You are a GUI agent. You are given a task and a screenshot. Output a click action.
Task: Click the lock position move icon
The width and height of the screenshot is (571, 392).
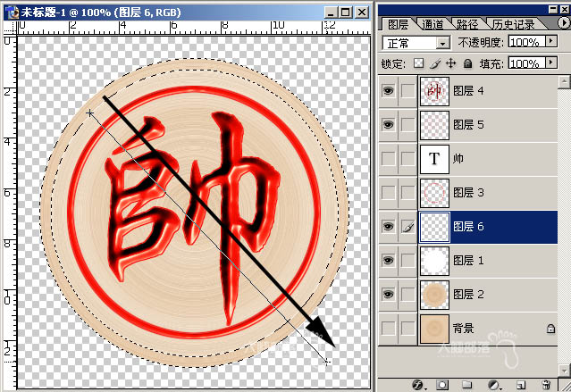coord(451,63)
